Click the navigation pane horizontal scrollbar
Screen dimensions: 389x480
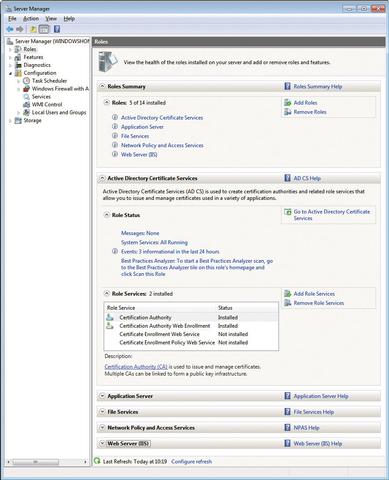(35, 462)
